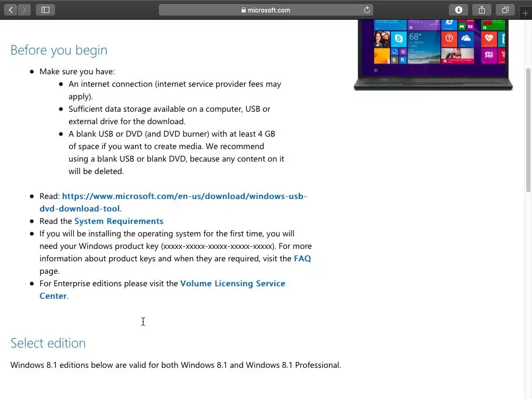532x399 pixels.
Task: Open the Share icon in toolbar
Action: pos(482,10)
